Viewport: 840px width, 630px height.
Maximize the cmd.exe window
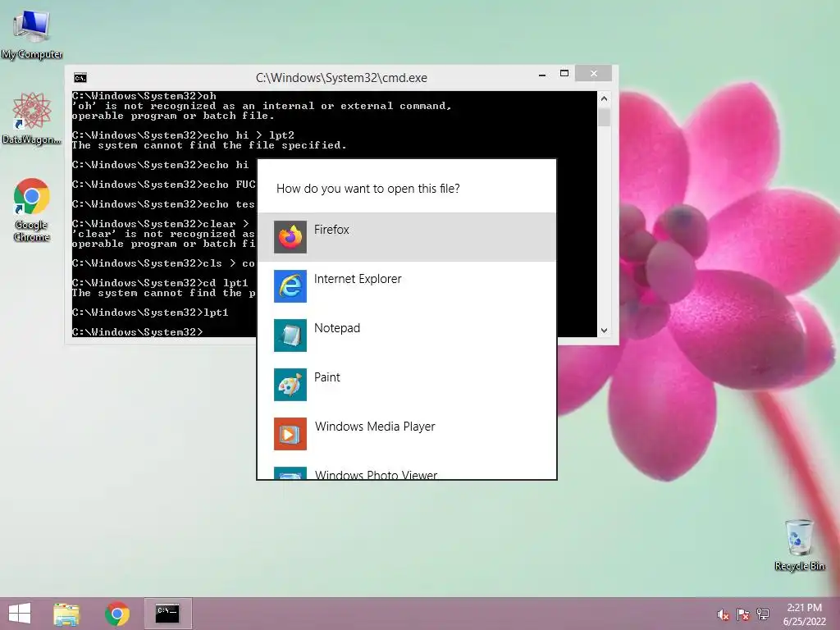(564, 73)
